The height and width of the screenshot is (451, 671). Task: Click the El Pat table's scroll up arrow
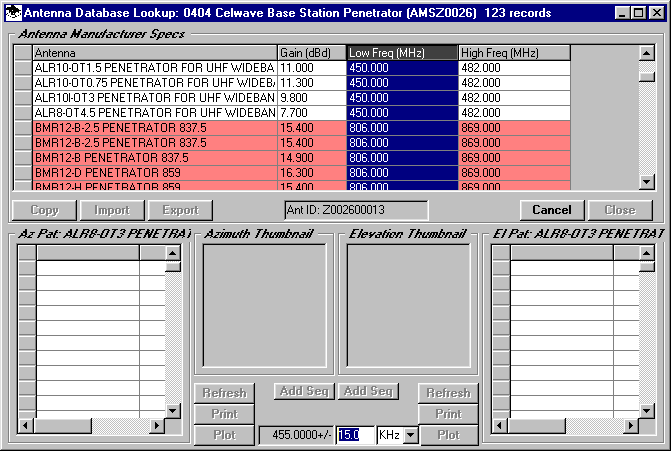(646, 253)
